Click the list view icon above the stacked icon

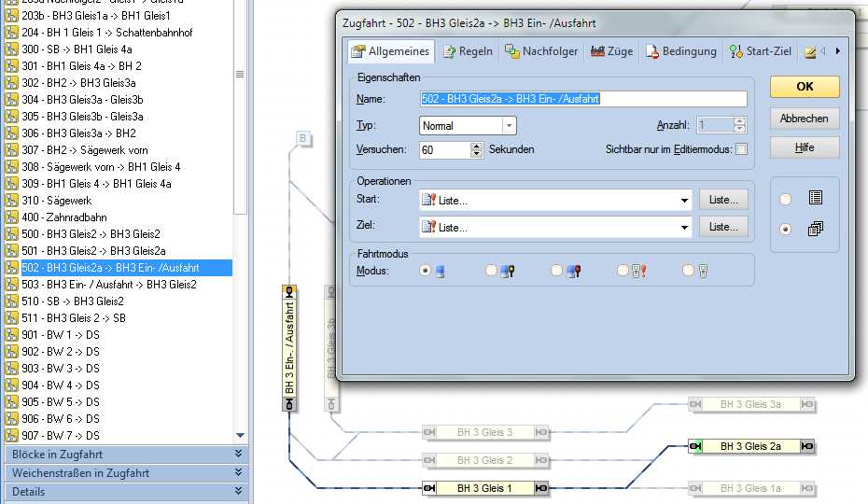pyautogui.click(x=815, y=199)
